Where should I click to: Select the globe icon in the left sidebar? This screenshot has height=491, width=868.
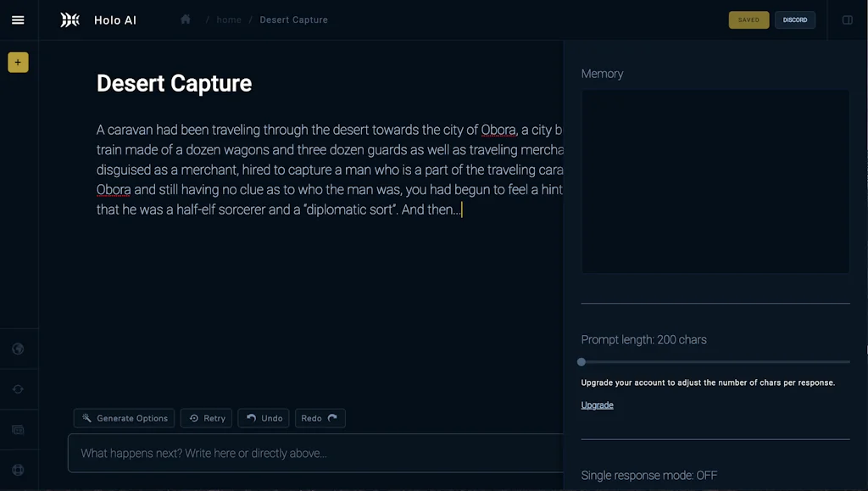(18, 349)
